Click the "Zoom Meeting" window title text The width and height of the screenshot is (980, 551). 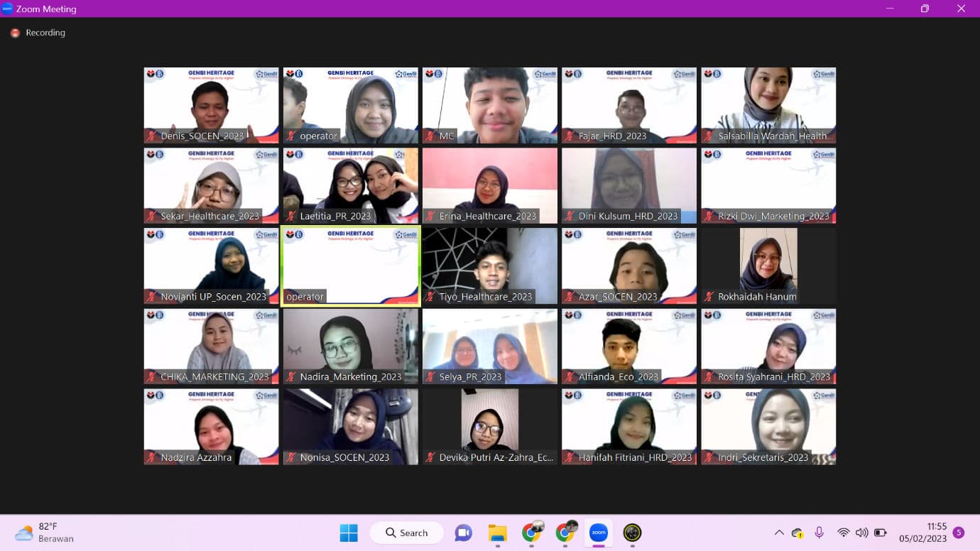(46, 9)
